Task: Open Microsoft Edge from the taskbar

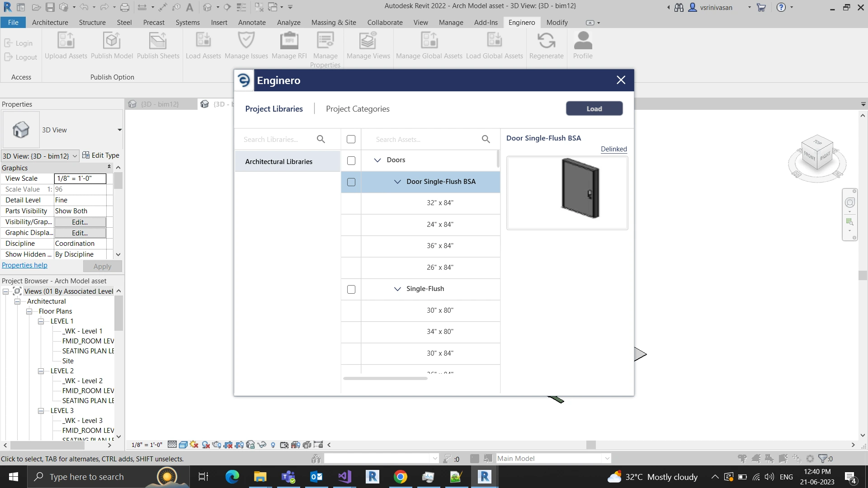Action: pos(232,477)
